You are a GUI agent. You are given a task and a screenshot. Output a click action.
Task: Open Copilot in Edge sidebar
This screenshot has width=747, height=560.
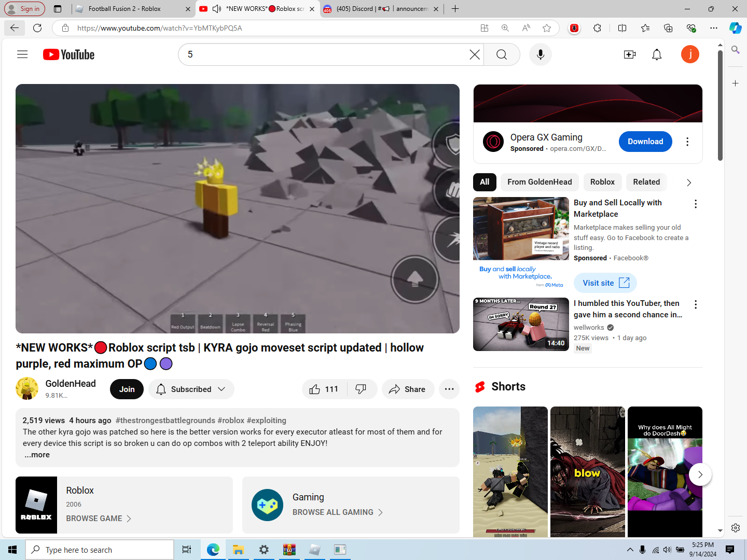click(736, 28)
